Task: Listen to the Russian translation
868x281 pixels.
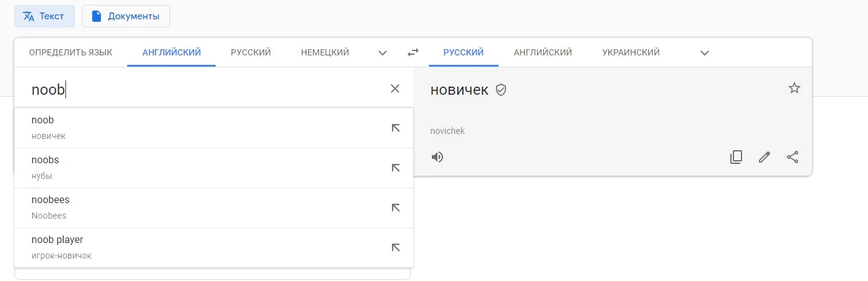Action: (437, 157)
